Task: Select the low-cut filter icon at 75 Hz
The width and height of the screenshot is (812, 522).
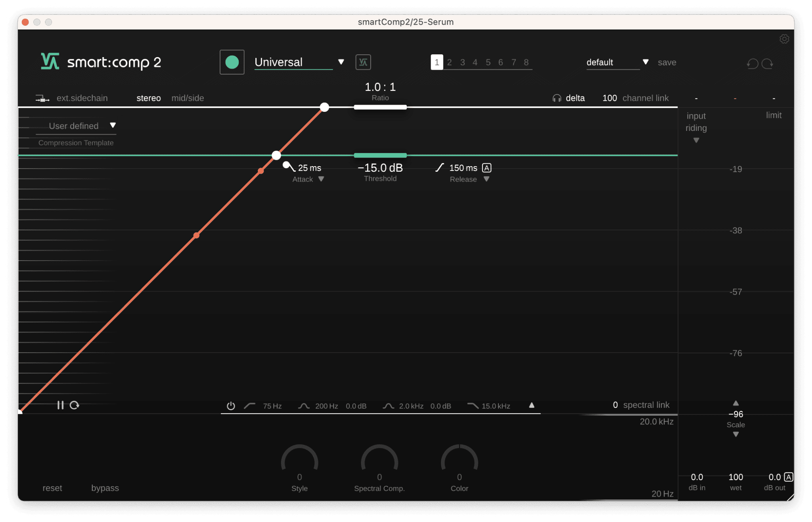Action: tap(250, 406)
